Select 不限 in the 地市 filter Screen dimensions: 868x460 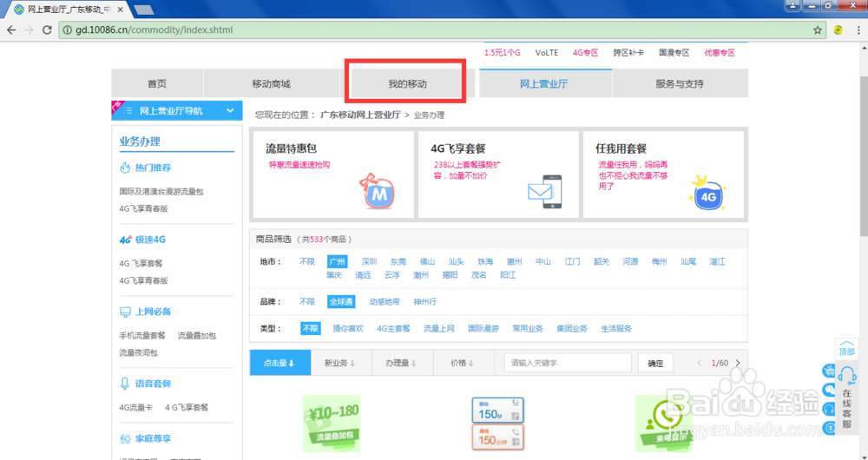coord(307,261)
